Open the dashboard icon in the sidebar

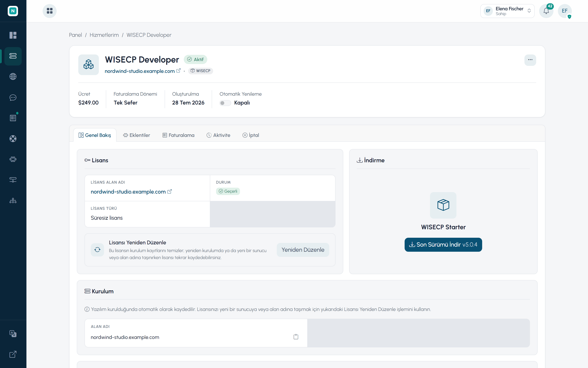pyautogui.click(x=13, y=35)
